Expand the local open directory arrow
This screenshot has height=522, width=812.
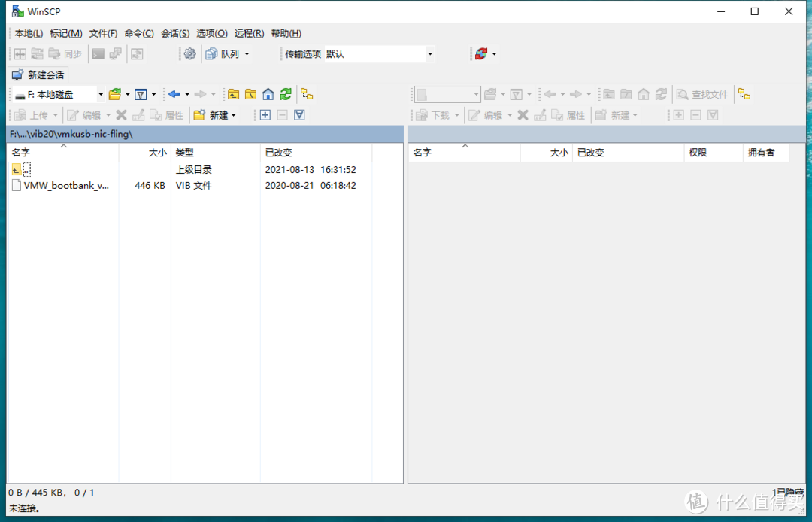(127, 94)
